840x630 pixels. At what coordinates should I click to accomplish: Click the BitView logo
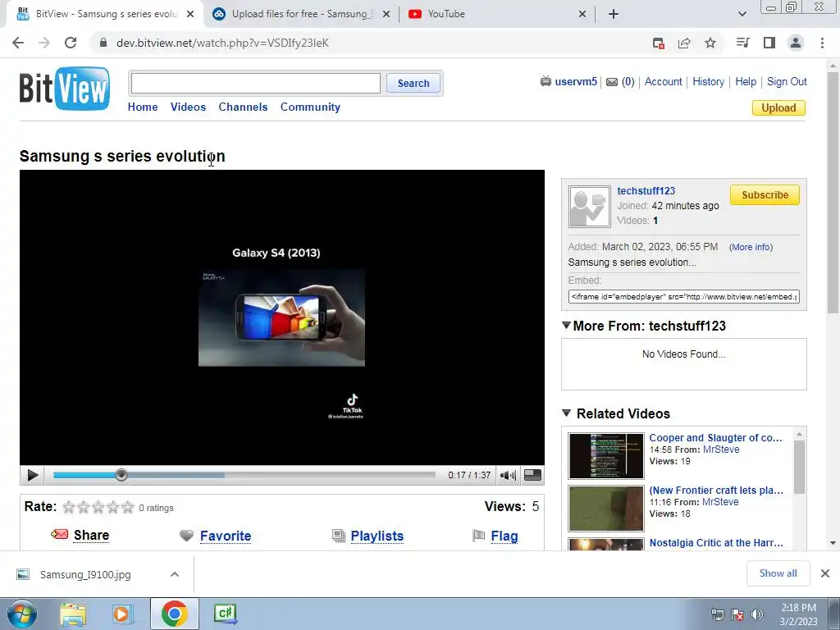[65, 89]
